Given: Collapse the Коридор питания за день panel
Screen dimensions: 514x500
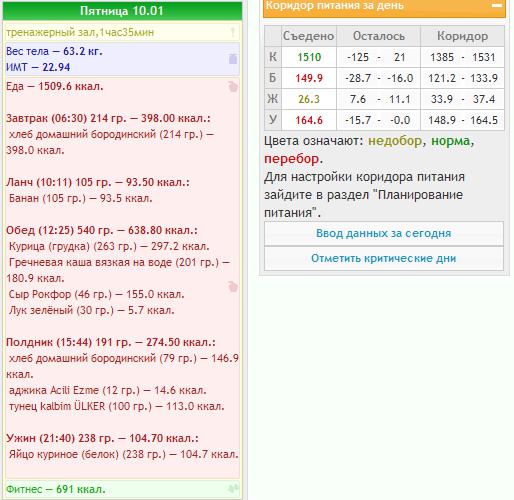Looking at the screenshot, I should pos(497,6).
